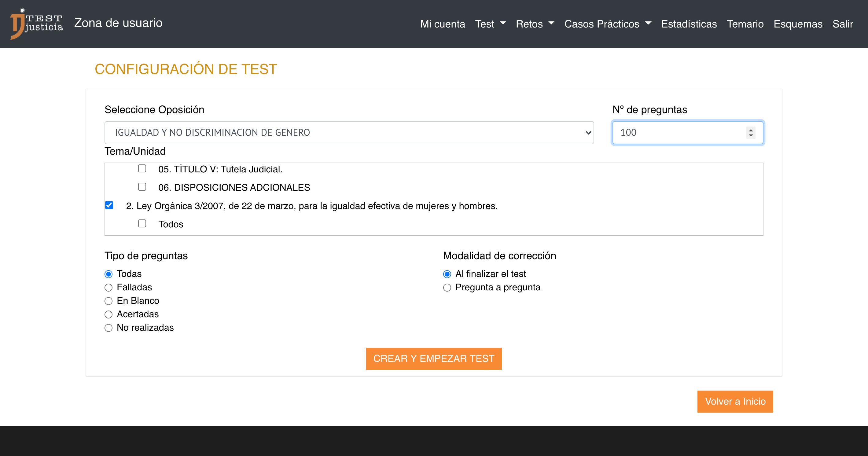The height and width of the screenshot is (456, 868).
Task: Expand the Casos Prácticos dropdown menu
Action: [x=608, y=24]
